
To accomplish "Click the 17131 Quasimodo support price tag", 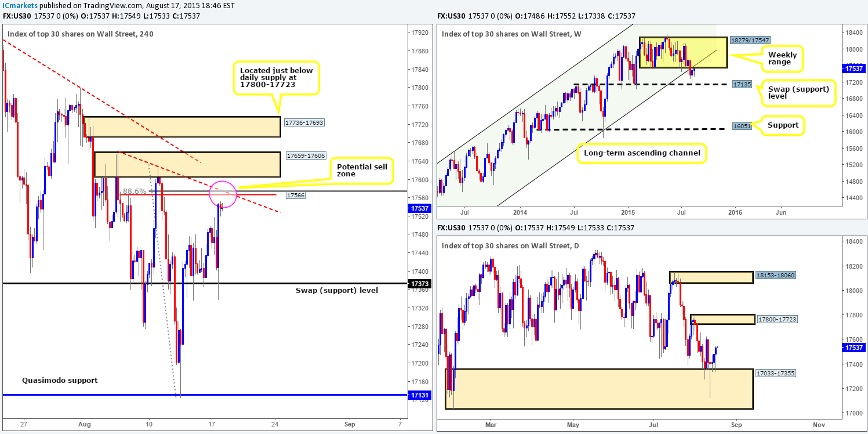I will pyautogui.click(x=419, y=395).
